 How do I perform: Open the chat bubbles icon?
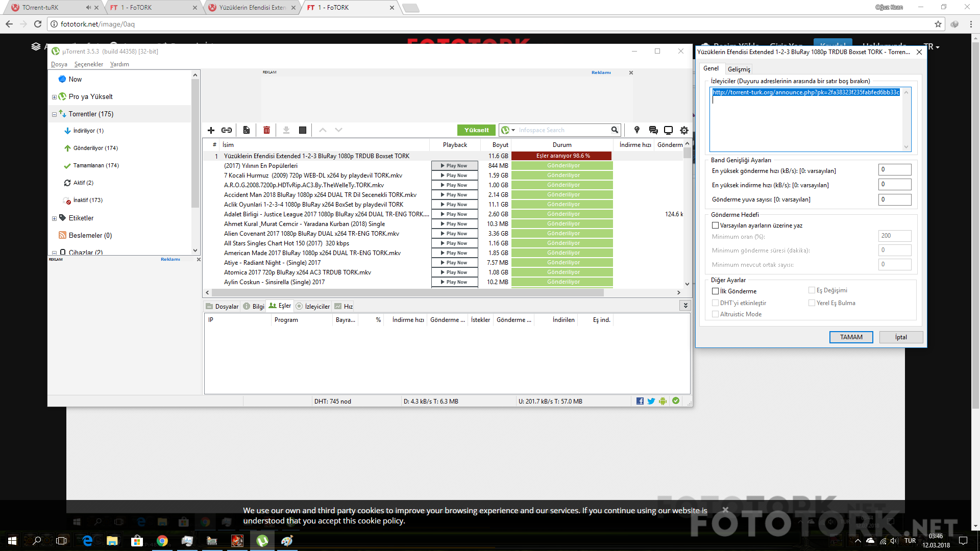(x=653, y=130)
